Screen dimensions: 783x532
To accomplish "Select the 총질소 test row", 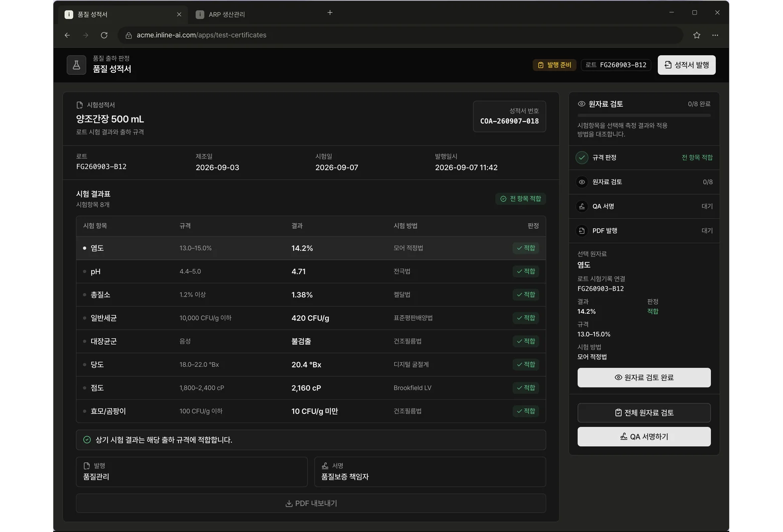I will [311, 295].
